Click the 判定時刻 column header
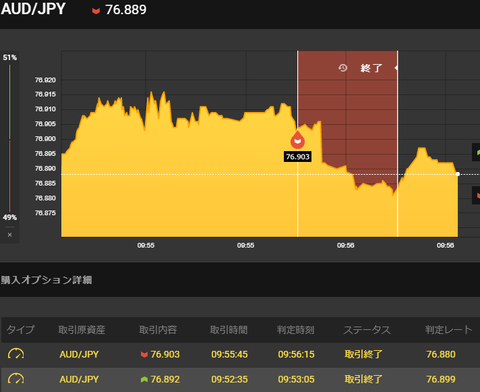The image size is (480, 392). tap(296, 330)
